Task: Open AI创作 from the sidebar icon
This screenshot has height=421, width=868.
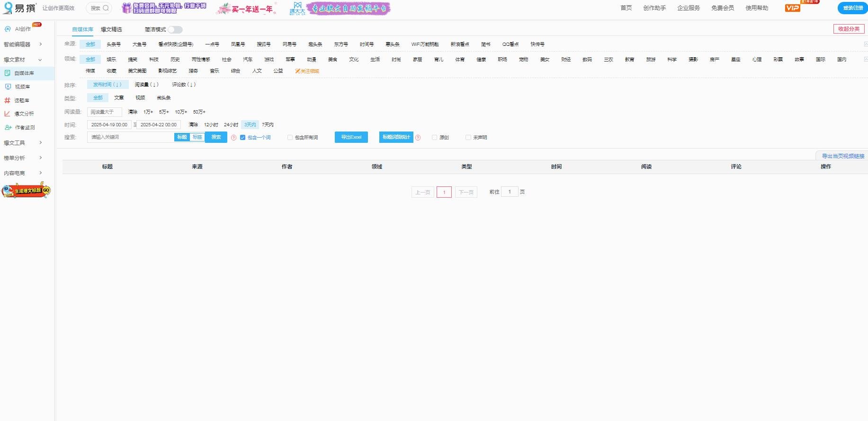Action: 8,29
